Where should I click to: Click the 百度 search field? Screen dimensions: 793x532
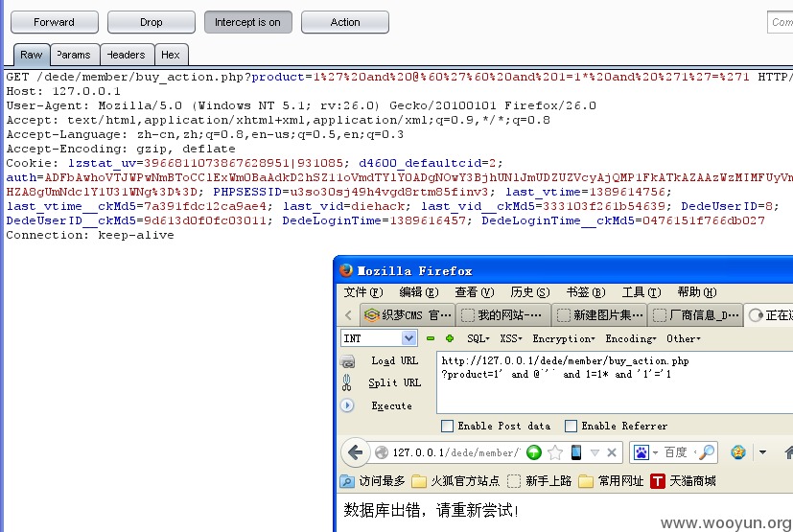pos(678,452)
